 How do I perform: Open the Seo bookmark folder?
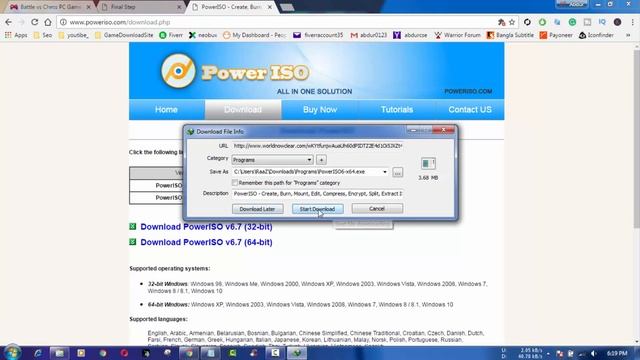point(43,35)
